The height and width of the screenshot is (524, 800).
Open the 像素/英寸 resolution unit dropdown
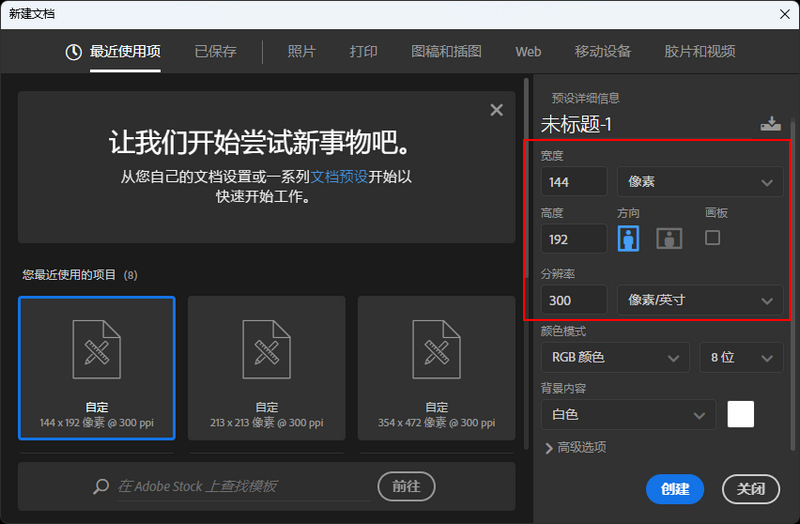coord(700,300)
